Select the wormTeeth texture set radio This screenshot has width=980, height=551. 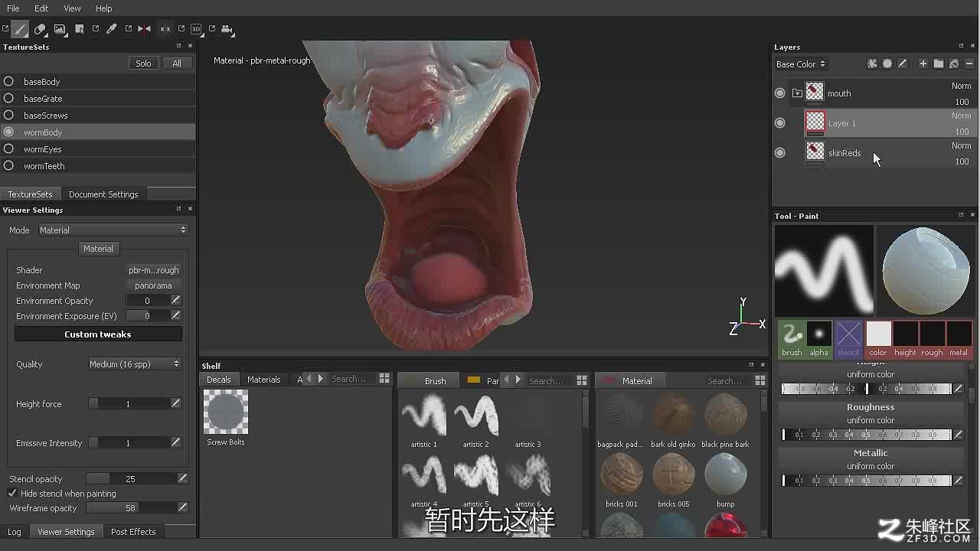(x=8, y=165)
